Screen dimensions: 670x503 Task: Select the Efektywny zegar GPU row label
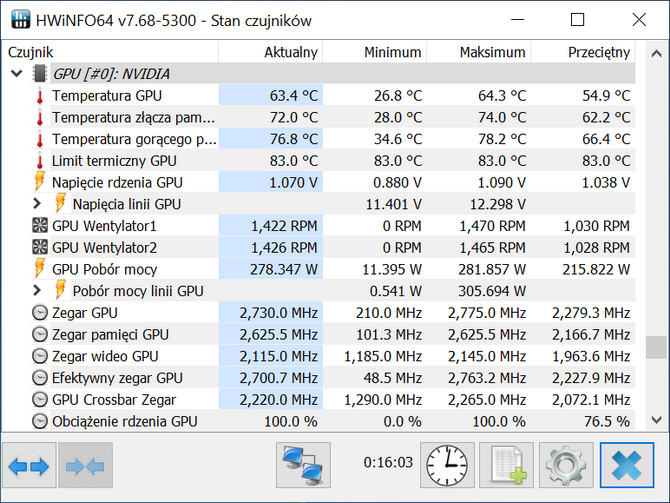pyautogui.click(x=117, y=378)
